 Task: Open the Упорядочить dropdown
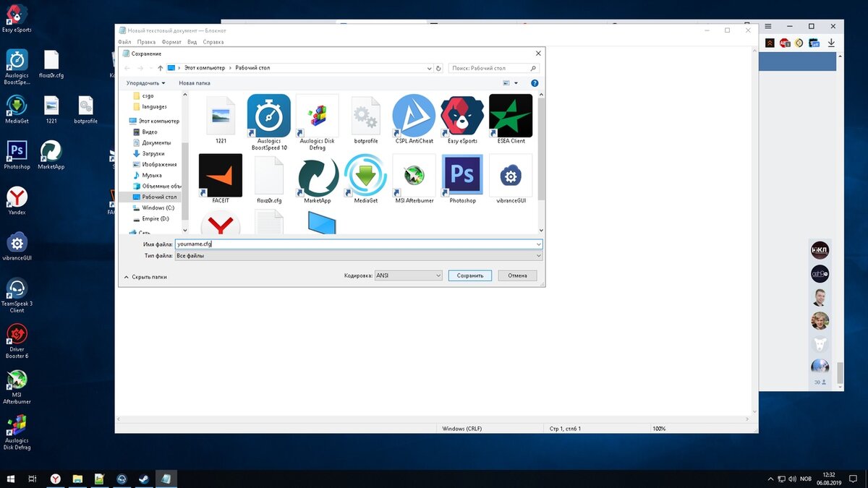[145, 83]
